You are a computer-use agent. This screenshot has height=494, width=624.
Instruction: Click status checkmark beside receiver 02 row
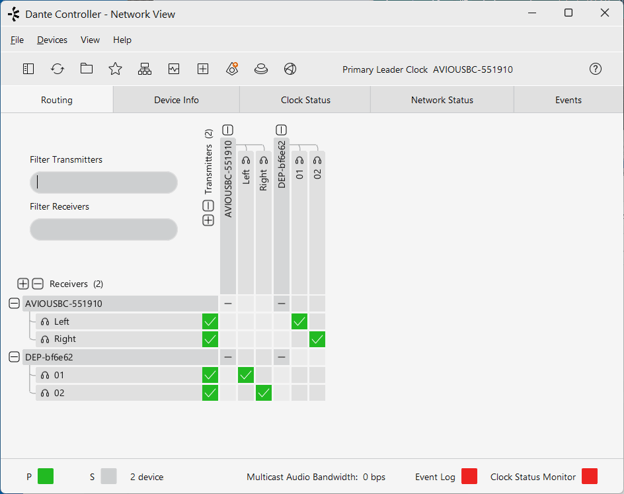pyautogui.click(x=210, y=393)
